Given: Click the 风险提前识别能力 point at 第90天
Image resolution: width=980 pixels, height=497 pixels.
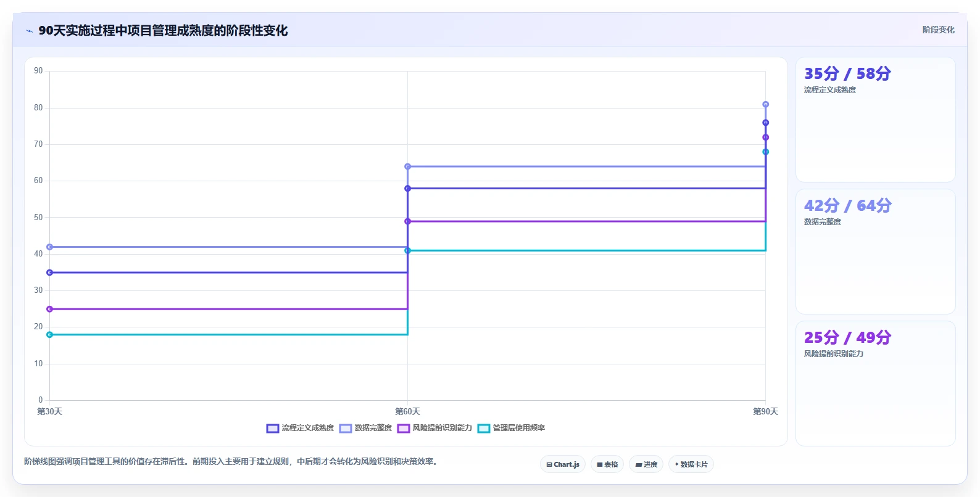Looking at the screenshot, I should pyautogui.click(x=765, y=138).
